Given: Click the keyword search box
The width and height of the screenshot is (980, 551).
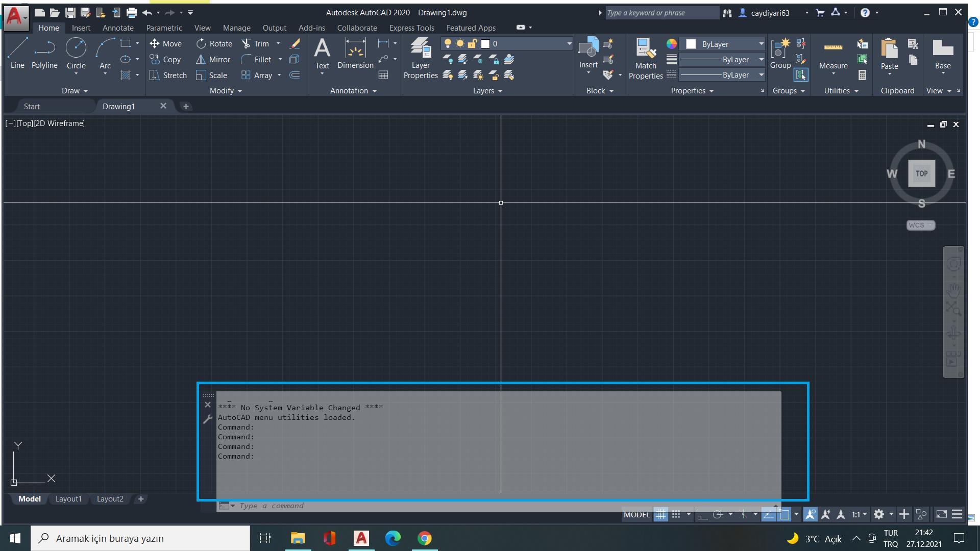Looking at the screenshot, I should (662, 13).
